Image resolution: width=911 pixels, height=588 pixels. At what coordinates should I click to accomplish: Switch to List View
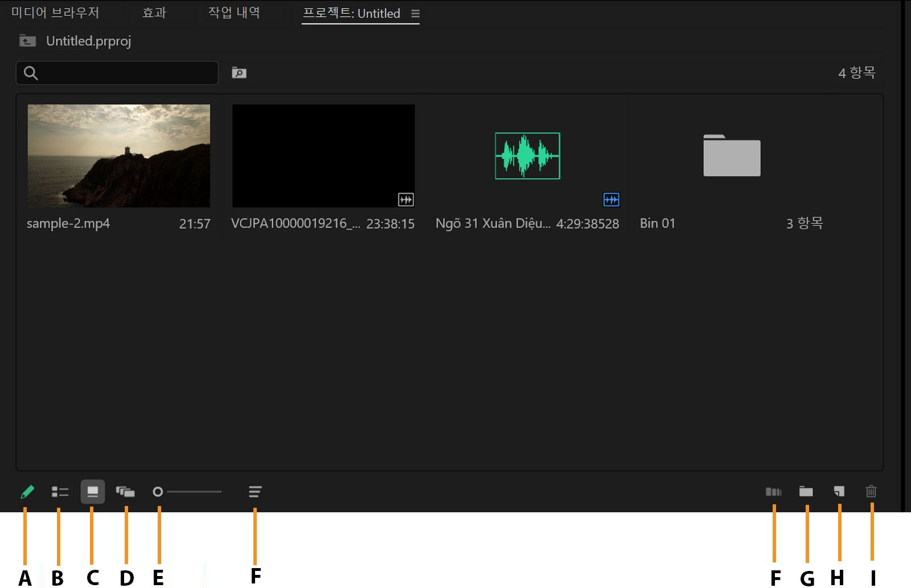(60, 492)
